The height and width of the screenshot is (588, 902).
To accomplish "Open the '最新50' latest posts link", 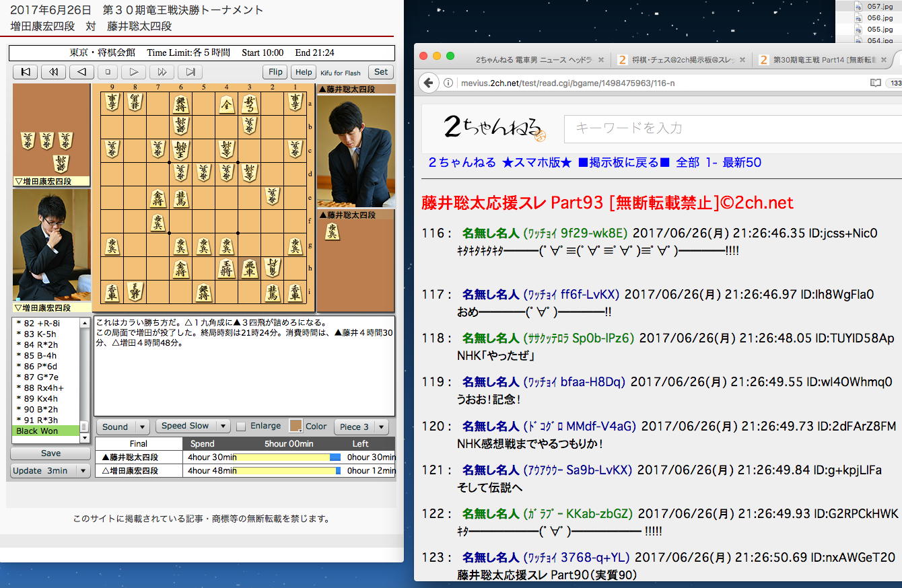I will pyautogui.click(x=742, y=163).
